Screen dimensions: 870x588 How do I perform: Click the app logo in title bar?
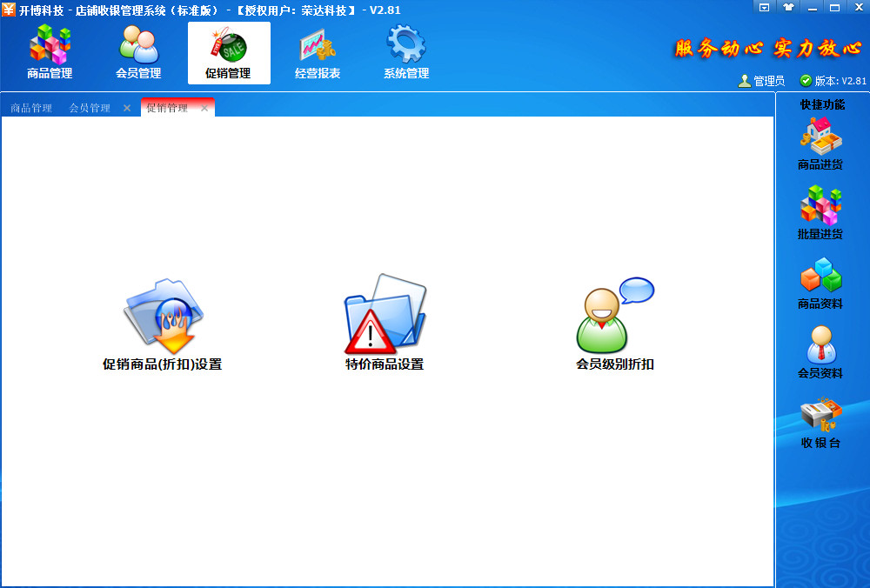tap(9, 9)
